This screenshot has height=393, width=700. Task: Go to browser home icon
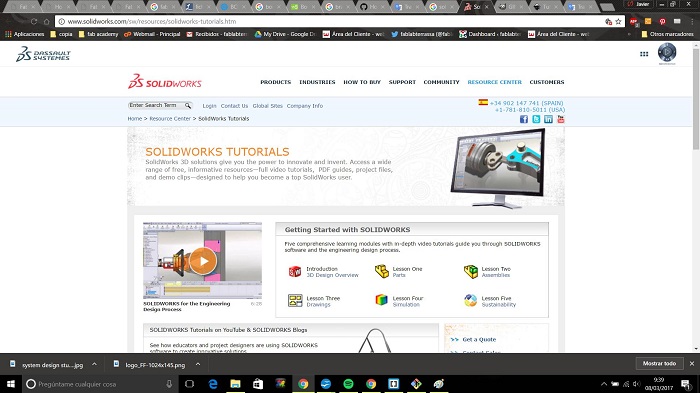coord(46,21)
